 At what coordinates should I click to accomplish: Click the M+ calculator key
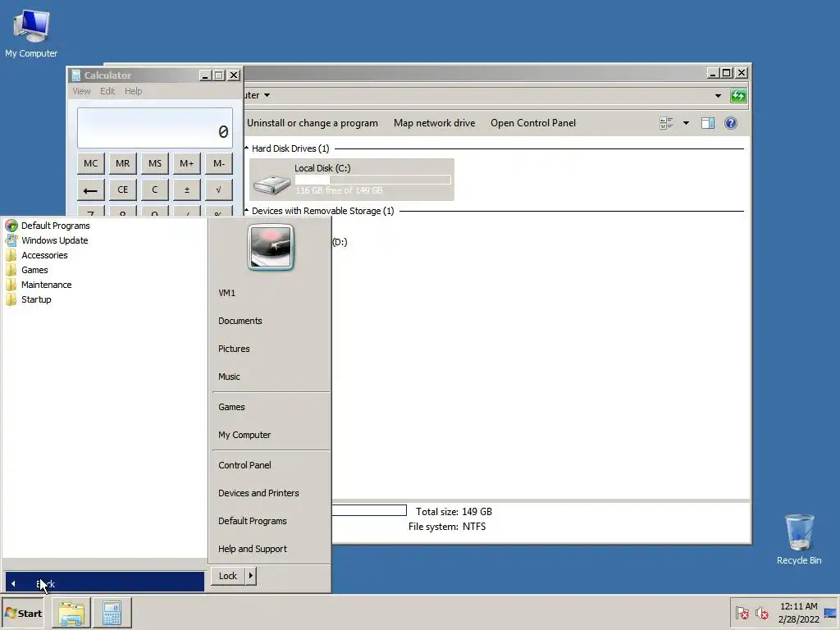[x=186, y=163]
